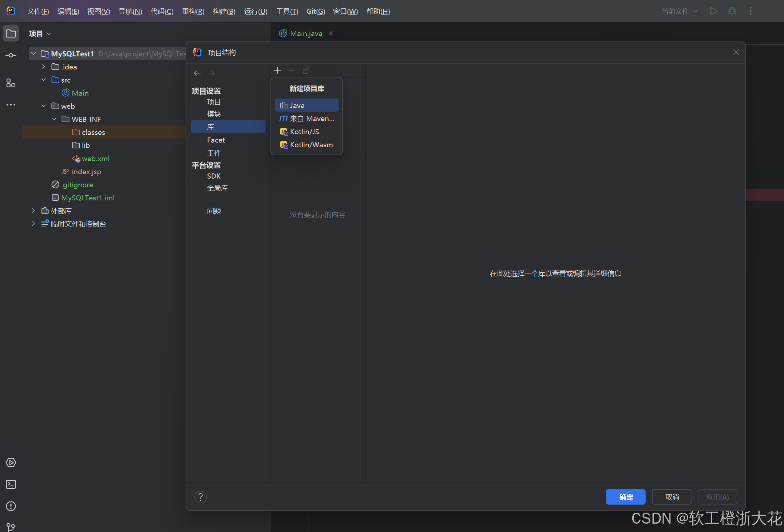Click the 取消 button

[x=672, y=497]
